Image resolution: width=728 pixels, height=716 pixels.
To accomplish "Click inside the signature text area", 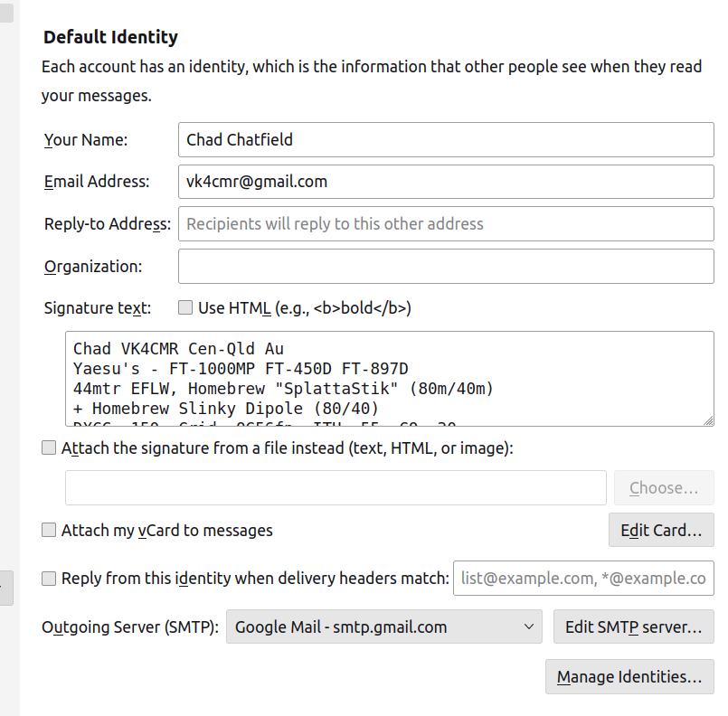I will 389,378.
